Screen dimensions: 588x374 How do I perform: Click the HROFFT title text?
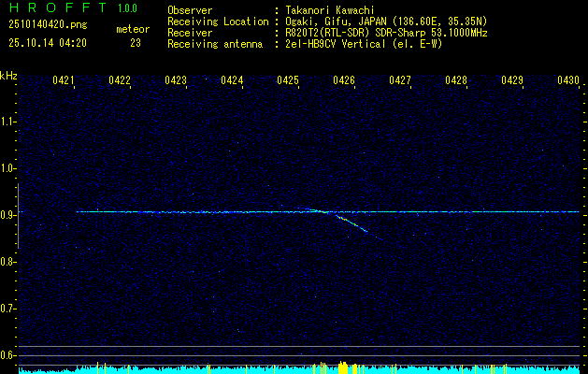[x=58, y=7]
